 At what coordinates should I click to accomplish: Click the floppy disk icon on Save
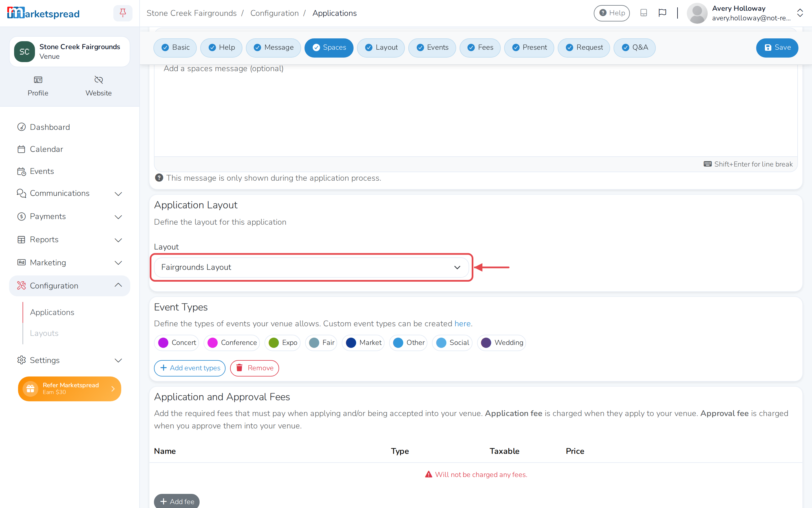(x=768, y=48)
